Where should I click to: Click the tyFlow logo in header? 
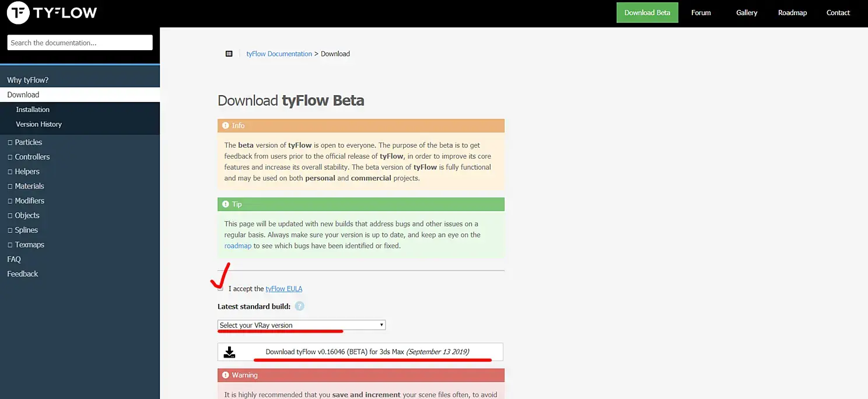tap(52, 12)
